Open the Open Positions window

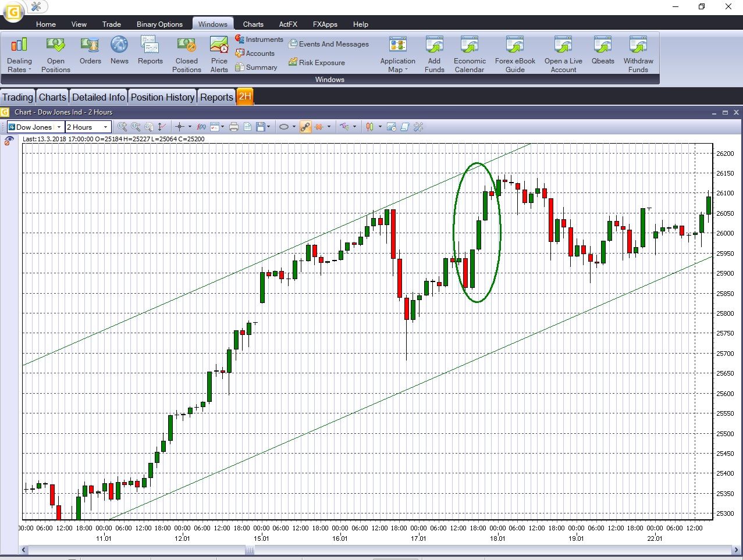[x=56, y=54]
